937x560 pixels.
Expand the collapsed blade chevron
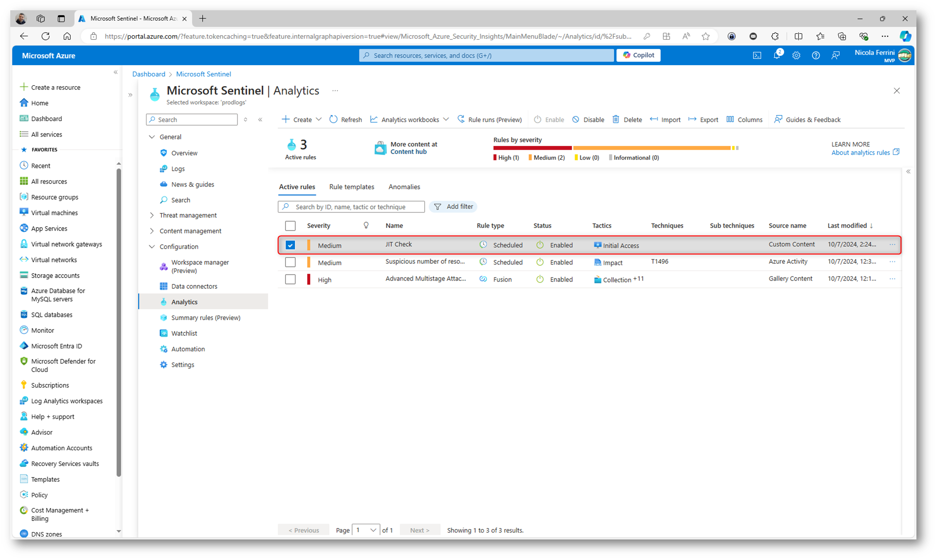(x=130, y=95)
